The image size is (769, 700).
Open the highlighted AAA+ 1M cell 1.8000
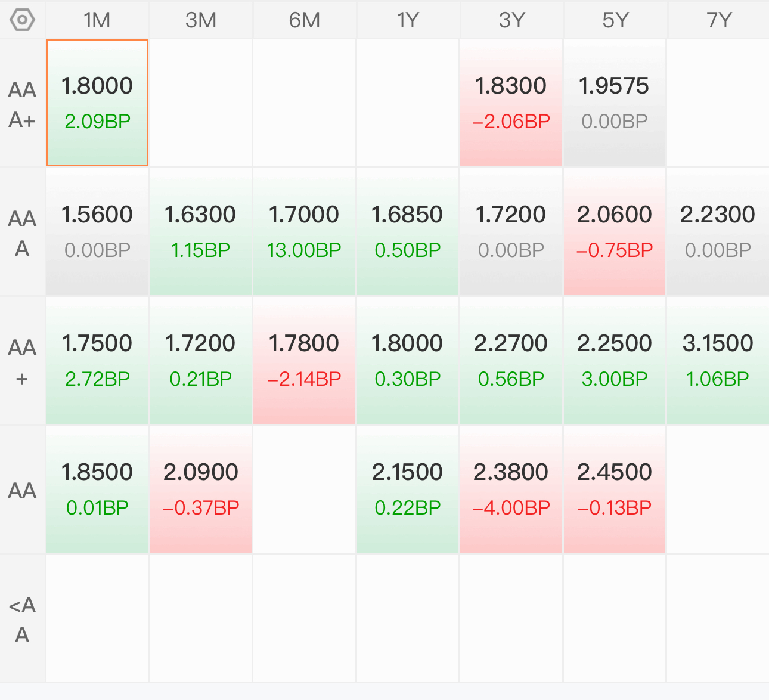(97, 103)
